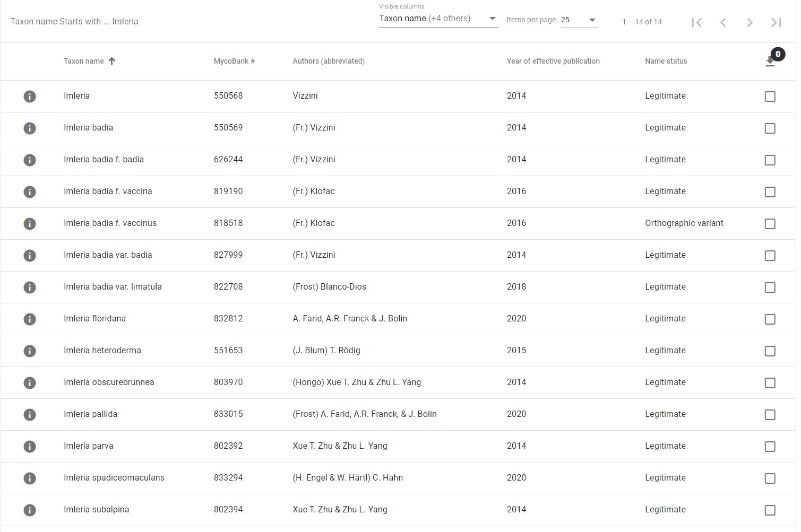Select the Imleria pallida row checkbox
The width and height of the screenshot is (801, 532).
click(770, 415)
